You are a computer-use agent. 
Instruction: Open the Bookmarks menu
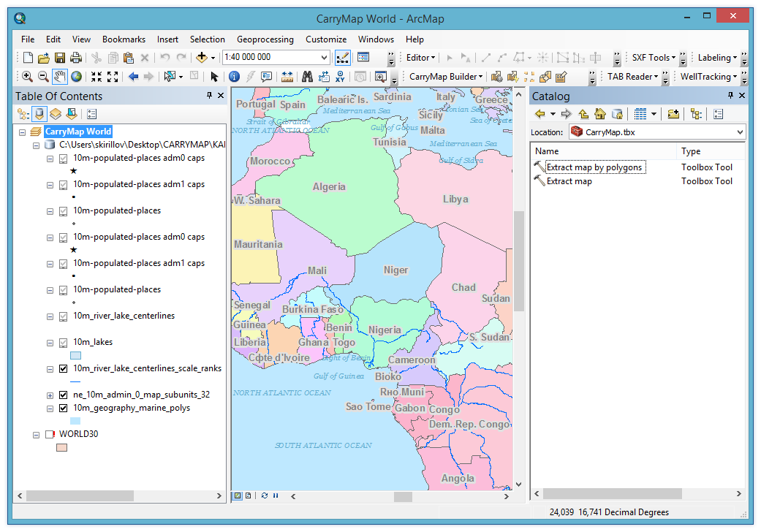(124, 39)
